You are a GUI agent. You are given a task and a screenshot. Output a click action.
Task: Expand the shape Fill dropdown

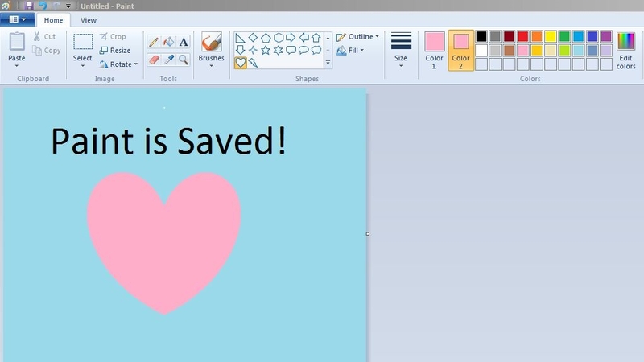[x=352, y=51]
